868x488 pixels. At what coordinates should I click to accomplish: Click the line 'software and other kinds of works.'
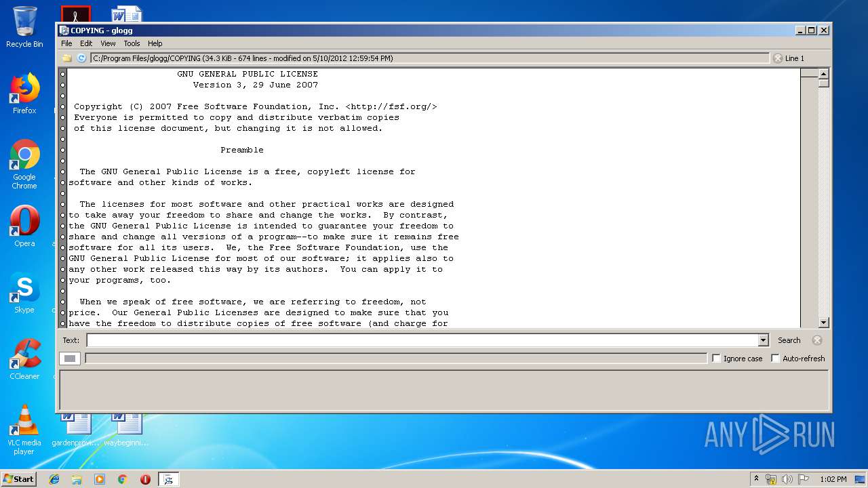click(x=161, y=182)
